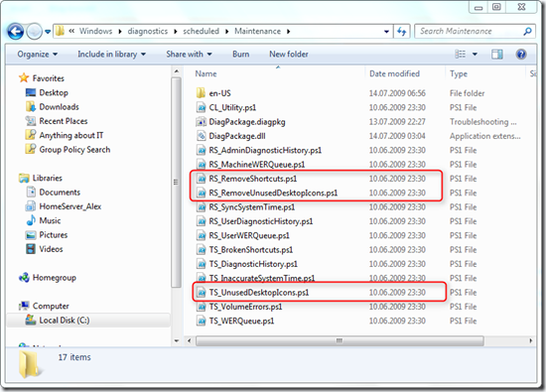Open the Include in library menu

tap(112, 55)
